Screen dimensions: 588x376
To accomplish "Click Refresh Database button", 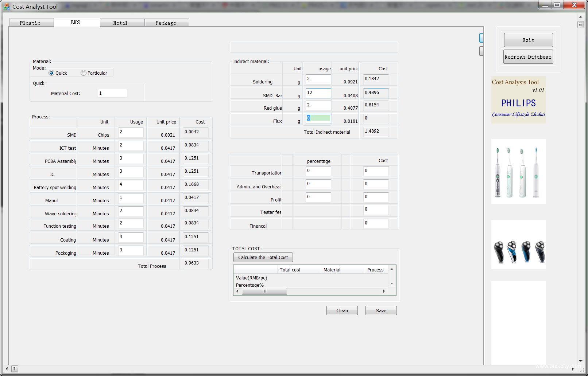I will tap(528, 57).
